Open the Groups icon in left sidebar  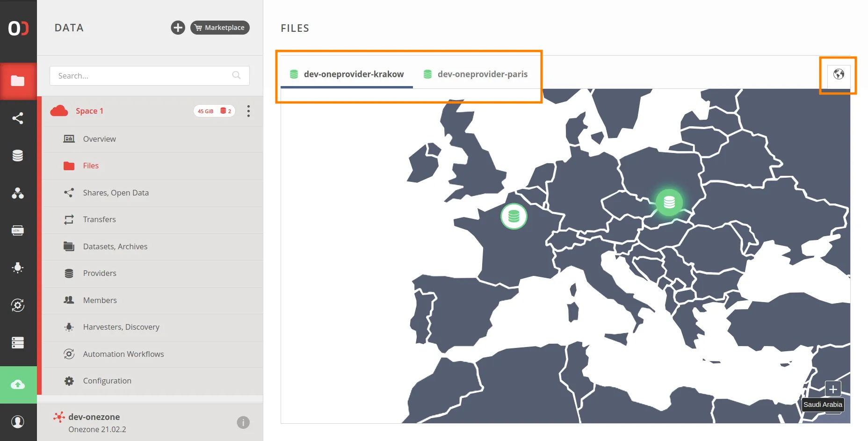(x=18, y=193)
